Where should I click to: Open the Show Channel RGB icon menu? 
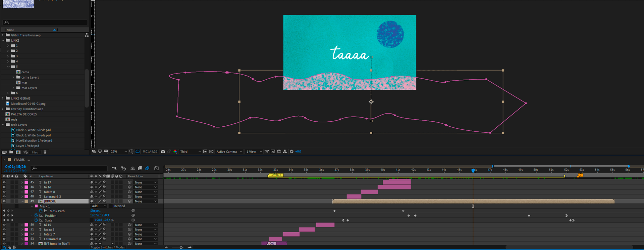pos(175,152)
